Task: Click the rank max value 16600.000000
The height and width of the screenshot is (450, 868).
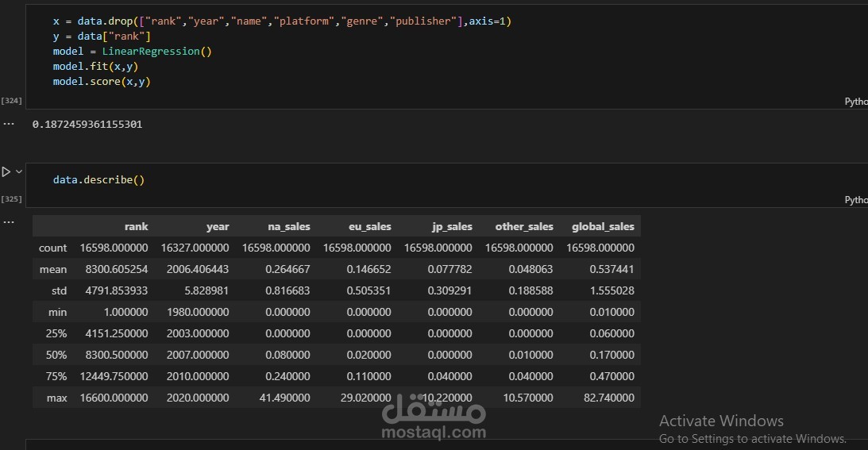Action: [x=114, y=398]
